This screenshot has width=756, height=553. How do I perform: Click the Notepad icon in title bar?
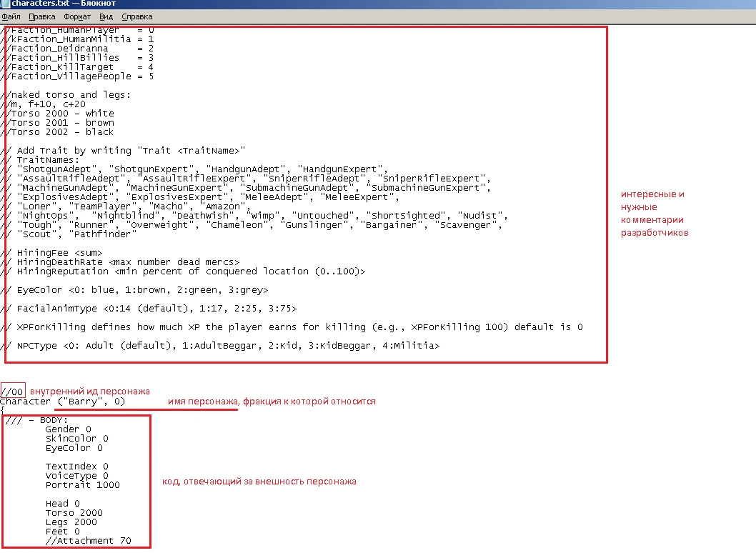pos(5,4)
